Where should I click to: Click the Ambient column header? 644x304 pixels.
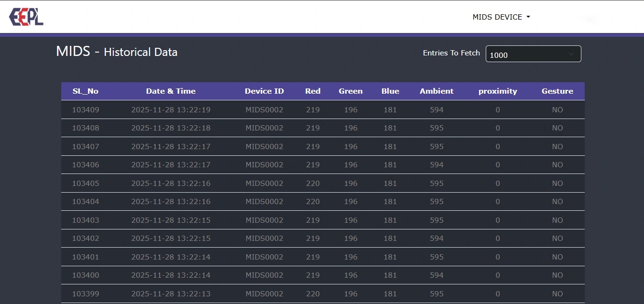pyautogui.click(x=437, y=91)
